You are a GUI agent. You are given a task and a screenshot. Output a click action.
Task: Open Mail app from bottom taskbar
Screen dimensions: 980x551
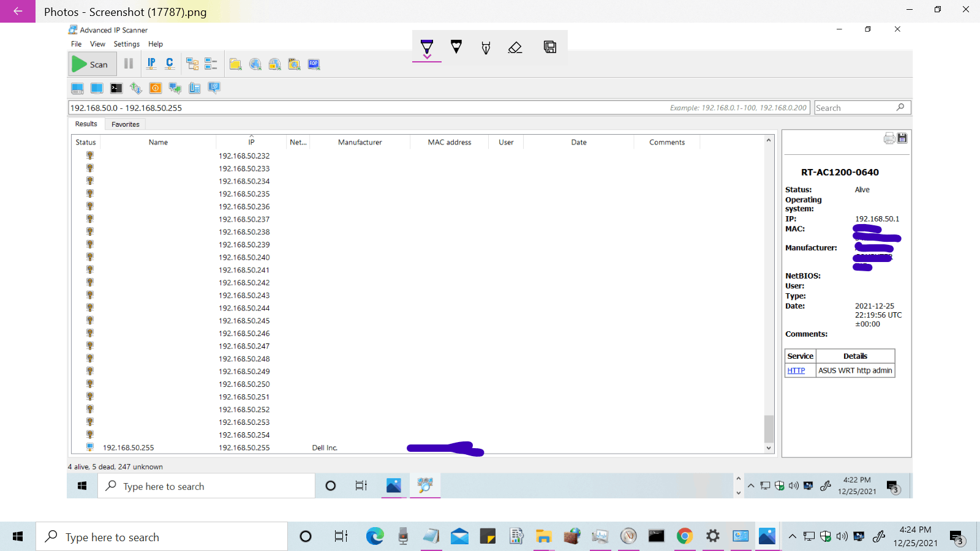[459, 536]
